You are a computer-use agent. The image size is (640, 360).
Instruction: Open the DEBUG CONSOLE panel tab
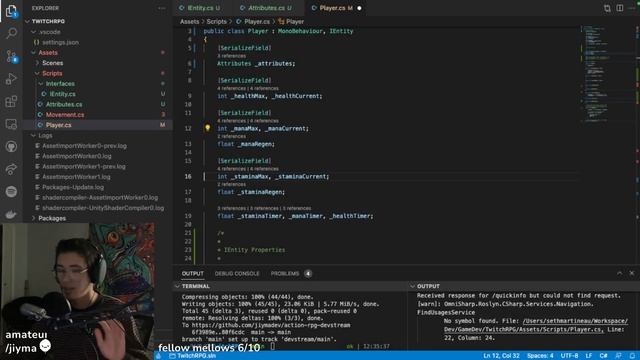237,273
